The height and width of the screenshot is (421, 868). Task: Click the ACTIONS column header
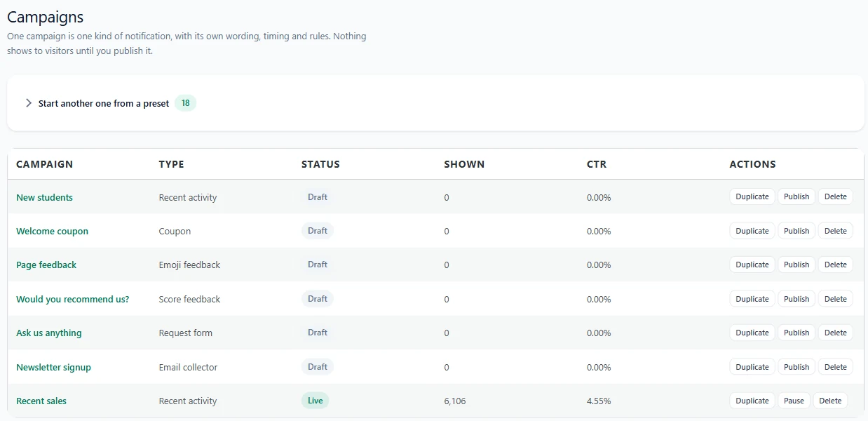[753, 164]
